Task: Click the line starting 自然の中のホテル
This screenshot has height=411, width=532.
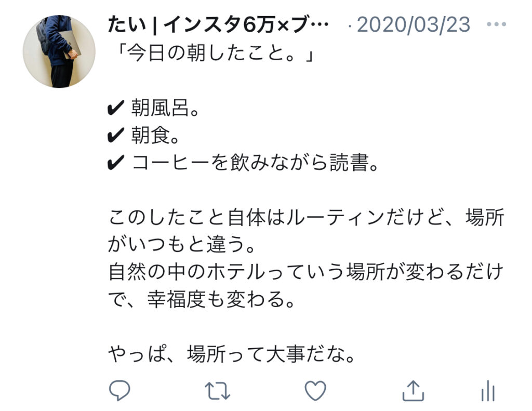Action: (305, 272)
